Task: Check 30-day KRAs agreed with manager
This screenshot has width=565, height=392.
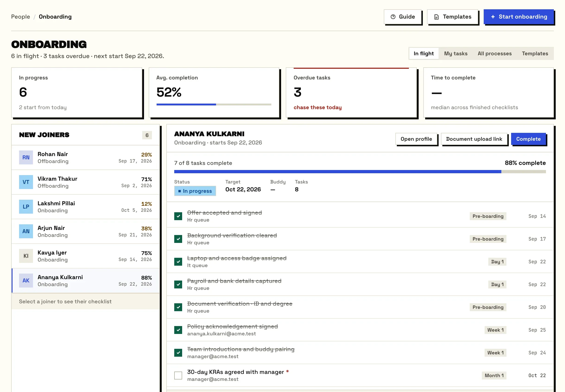Action: tap(178, 375)
